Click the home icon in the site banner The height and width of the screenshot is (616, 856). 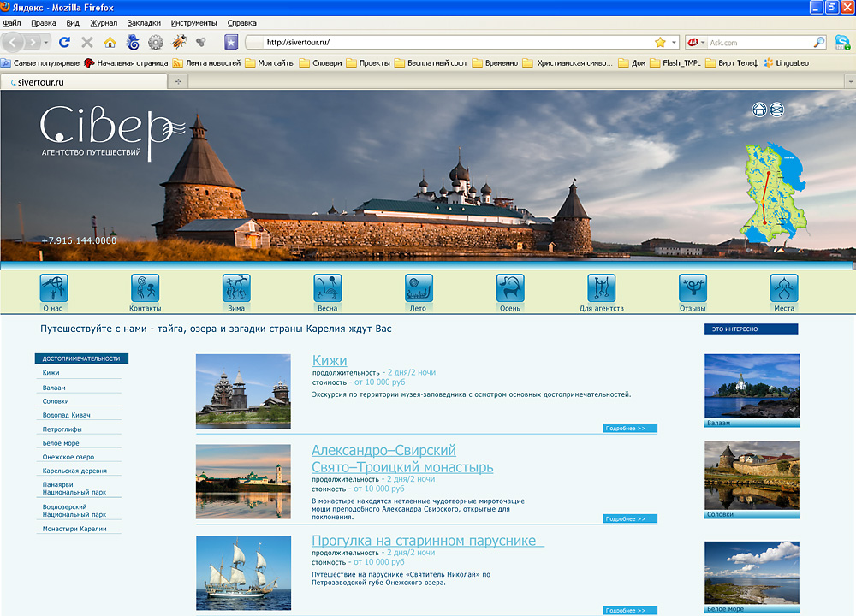pos(759,110)
